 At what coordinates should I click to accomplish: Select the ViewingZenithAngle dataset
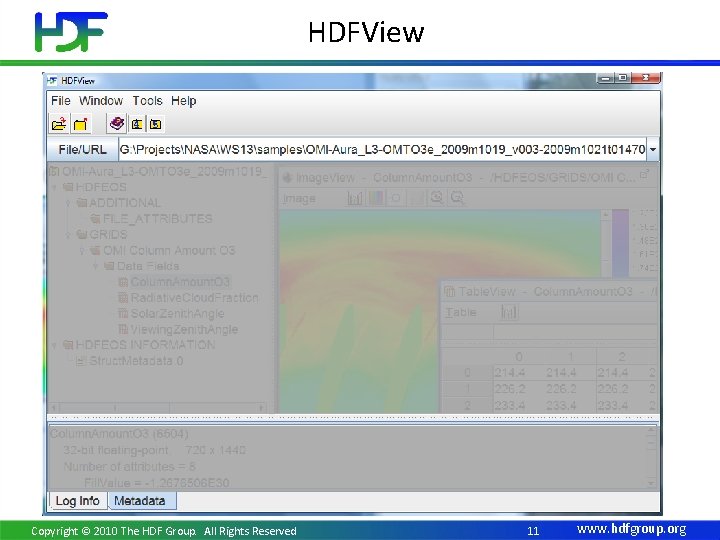point(178,329)
